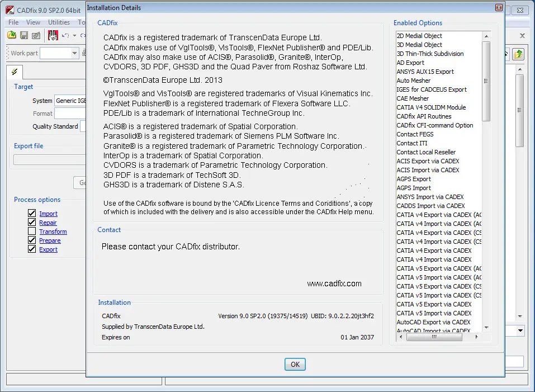Image resolution: width=535 pixels, height=392 pixels.
Task: Toggle the Prepare process checkbox
Action: (x=32, y=240)
